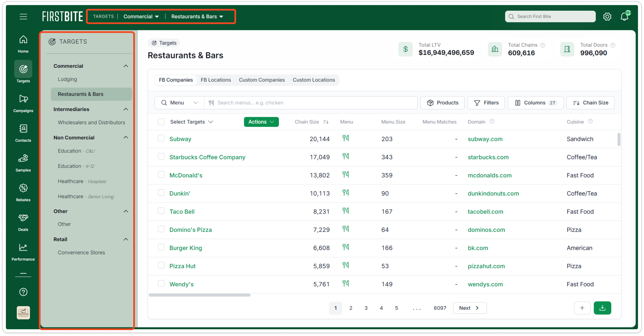Select Lodging in Targets panel
This screenshot has height=336, width=644.
point(67,79)
